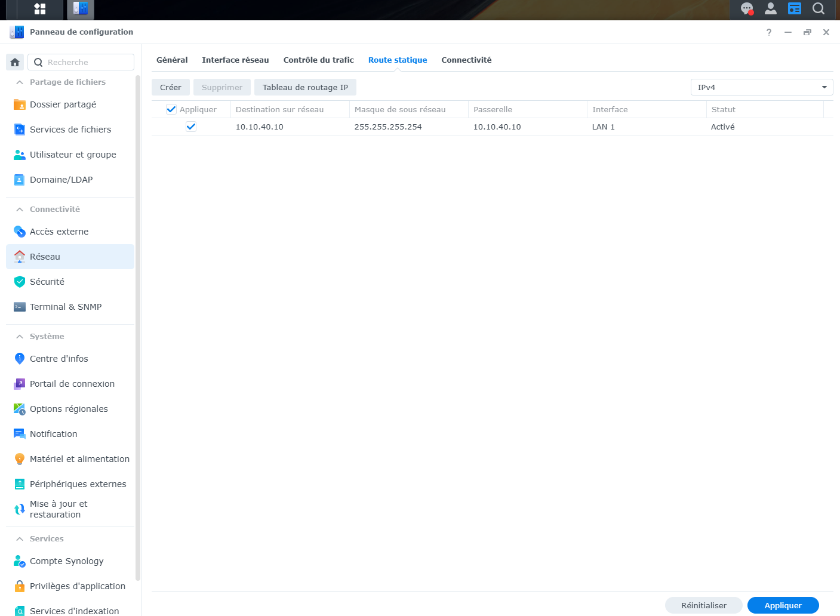Viewport: 840px width, 616px height.
Task: Click the help question mark icon
Action: tap(769, 32)
